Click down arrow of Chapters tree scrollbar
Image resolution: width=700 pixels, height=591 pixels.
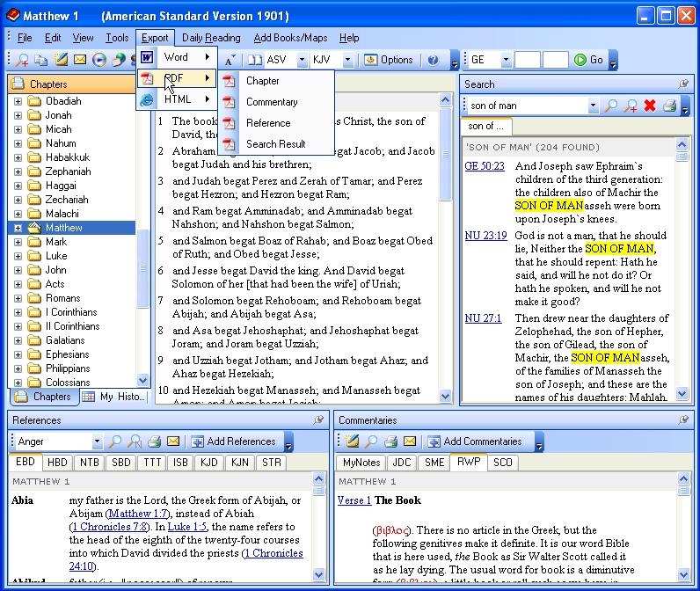click(x=142, y=380)
